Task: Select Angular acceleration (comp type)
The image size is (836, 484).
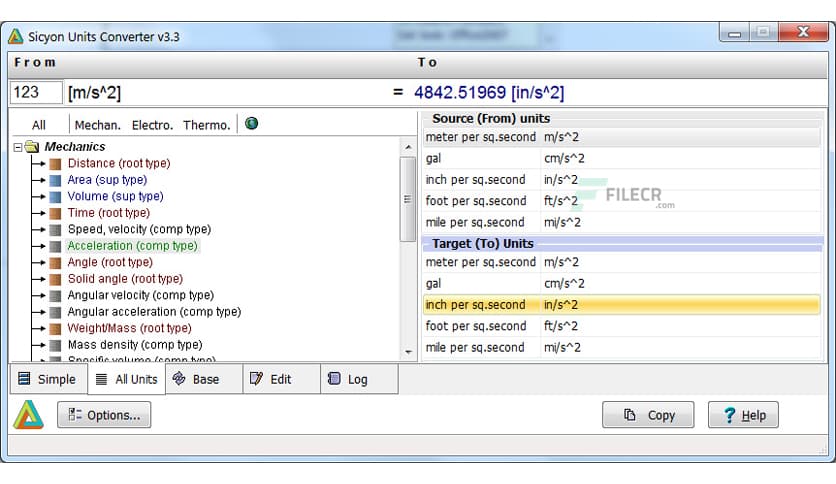Action: coord(154,312)
